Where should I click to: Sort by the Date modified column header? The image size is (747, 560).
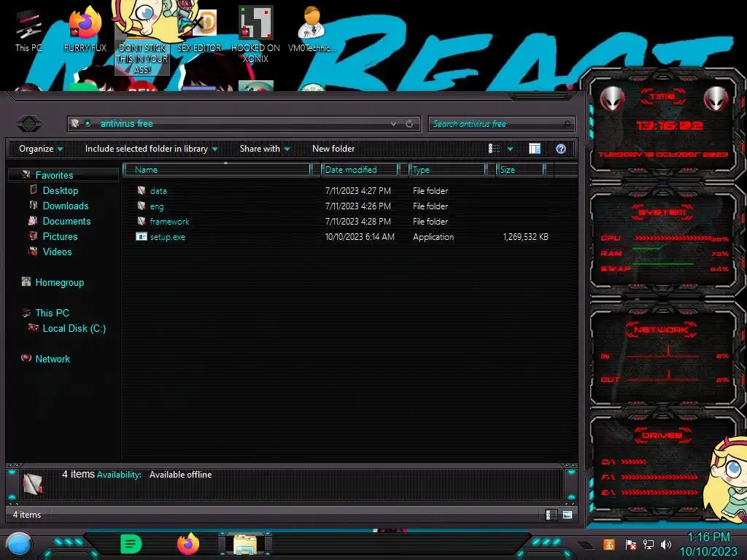[360, 169]
